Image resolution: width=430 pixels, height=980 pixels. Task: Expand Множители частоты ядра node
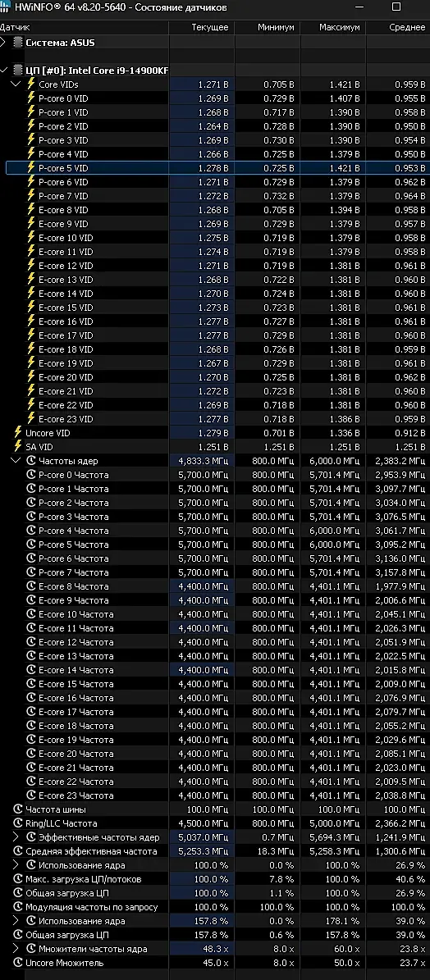(17, 949)
